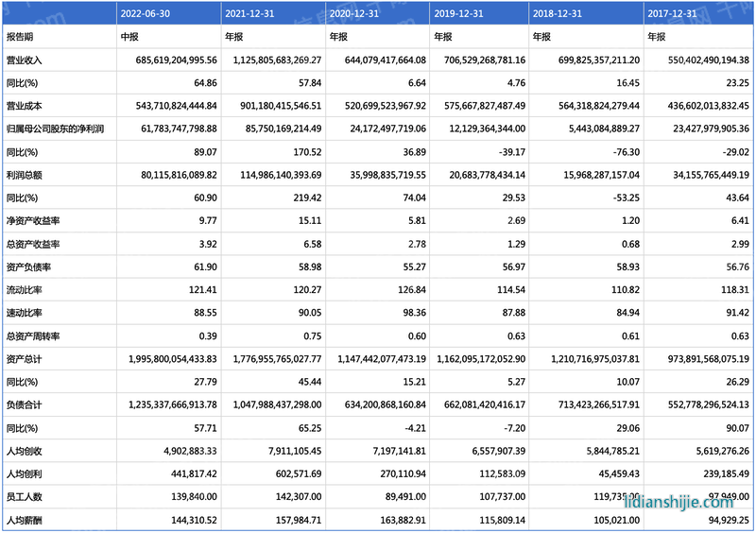Select per-capita profit 441,817.42
This screenshot has height=533, width=756.
pos(194,473)
